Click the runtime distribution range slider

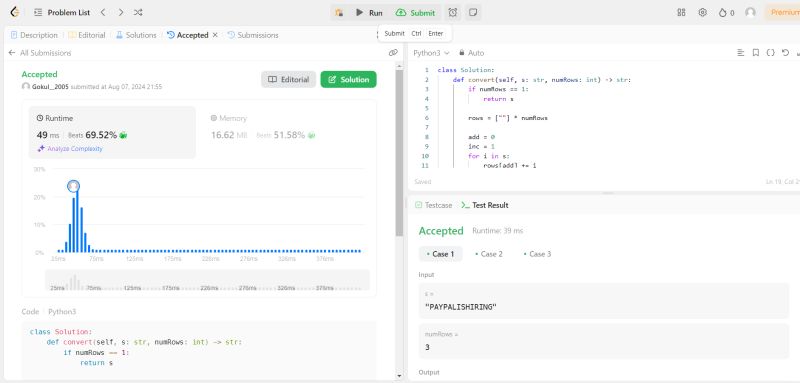(207, 280)
